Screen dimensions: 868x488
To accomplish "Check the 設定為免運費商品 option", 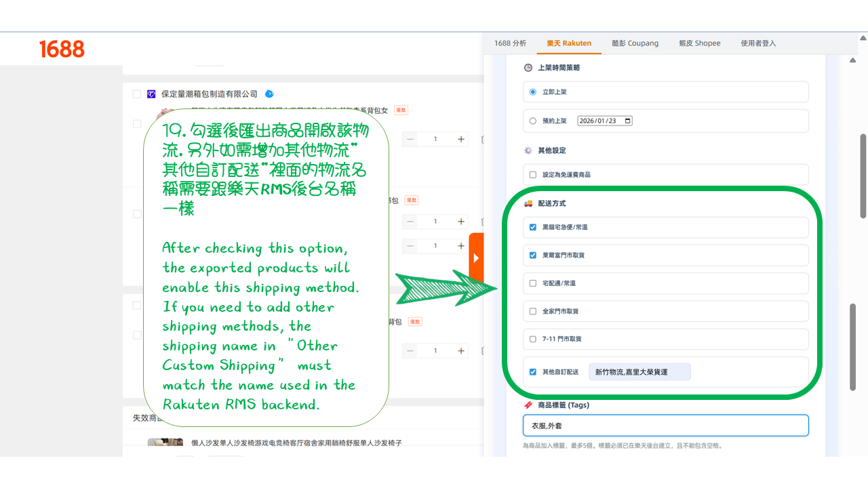I will tap(533, 174).
